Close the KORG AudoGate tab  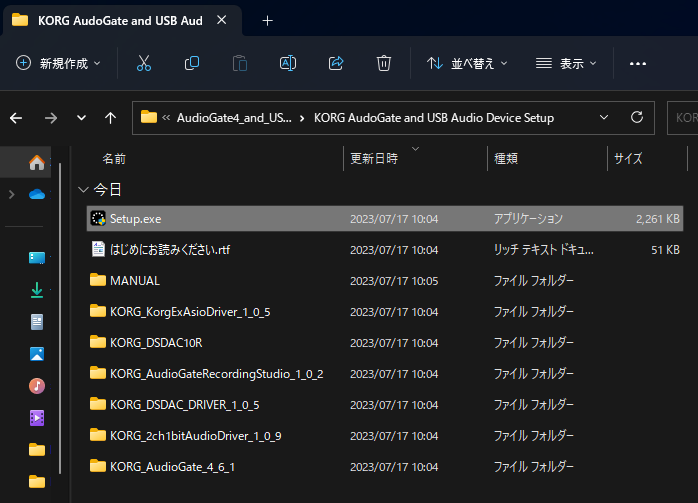point(222,20)
